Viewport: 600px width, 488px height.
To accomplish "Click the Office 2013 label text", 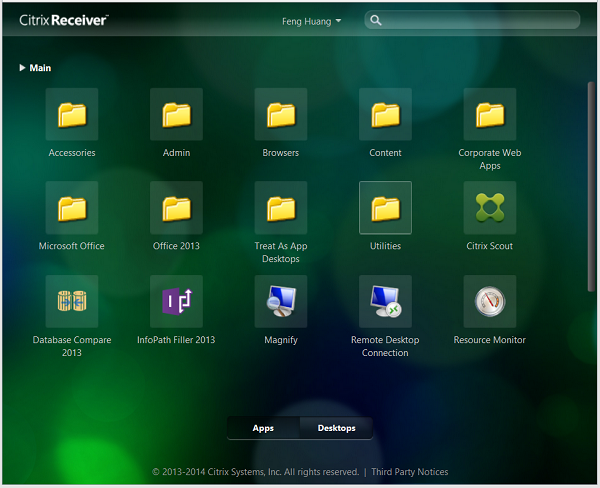I will [x=176, y=246].
